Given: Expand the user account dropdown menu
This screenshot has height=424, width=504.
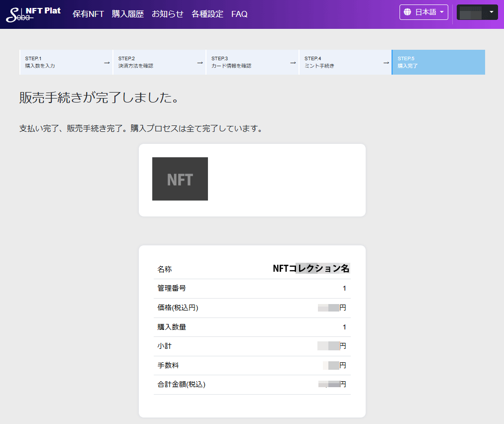Looking at the screenshot, I should pyautogui.click(x=477, y=12).
